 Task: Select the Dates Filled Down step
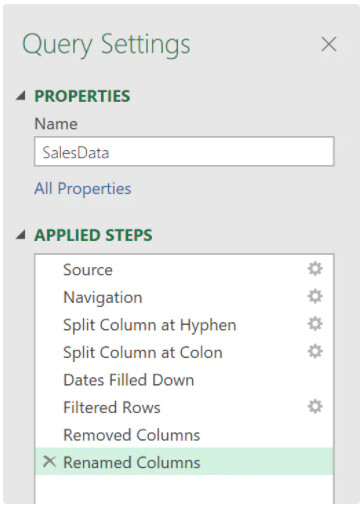[x=184, y=380]
